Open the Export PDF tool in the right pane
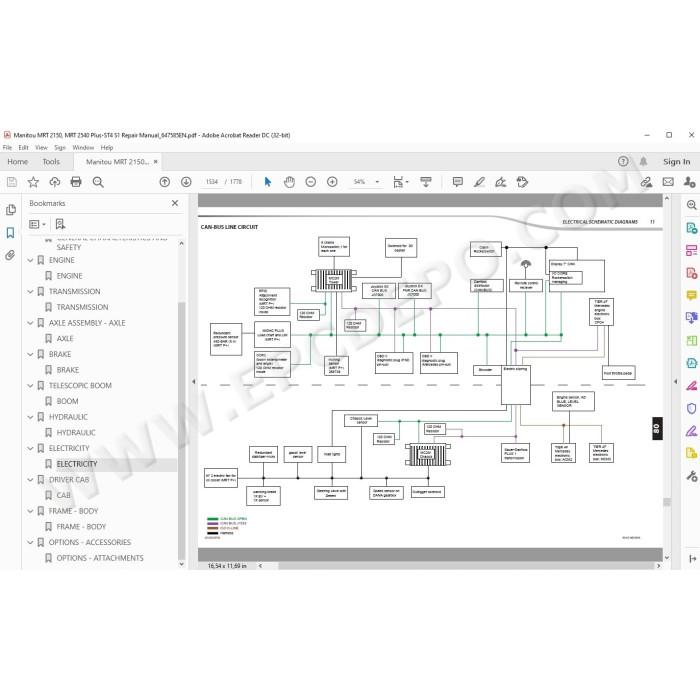The width and height of the screenshot is (700, 700). (x=691, y=228)
